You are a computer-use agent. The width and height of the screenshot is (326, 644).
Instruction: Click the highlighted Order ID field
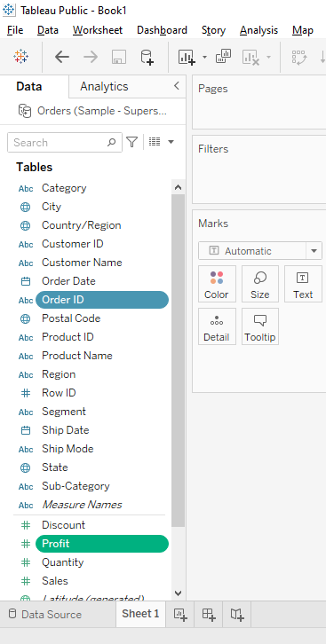click(102, 300)
